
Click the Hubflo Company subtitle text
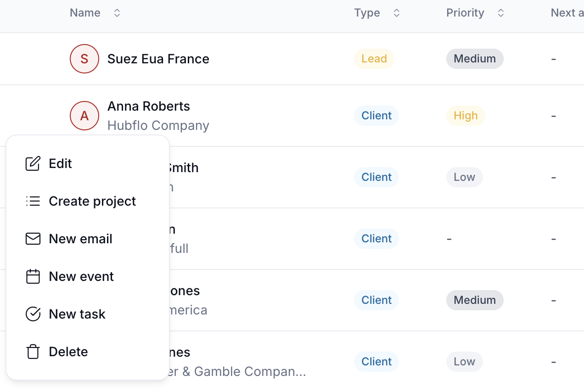pos(158,125)
